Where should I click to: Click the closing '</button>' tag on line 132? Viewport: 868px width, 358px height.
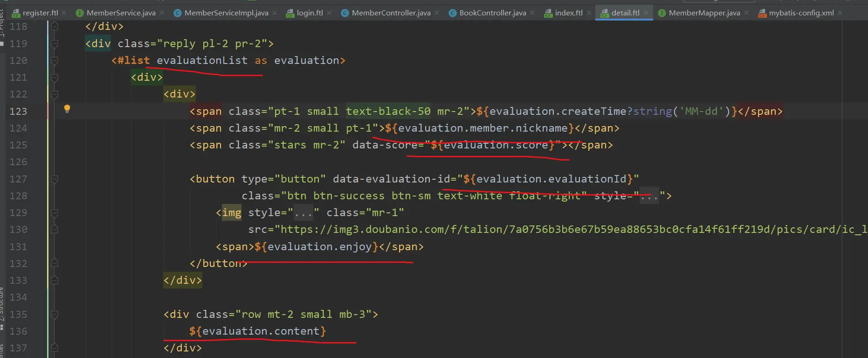[219, 264]
